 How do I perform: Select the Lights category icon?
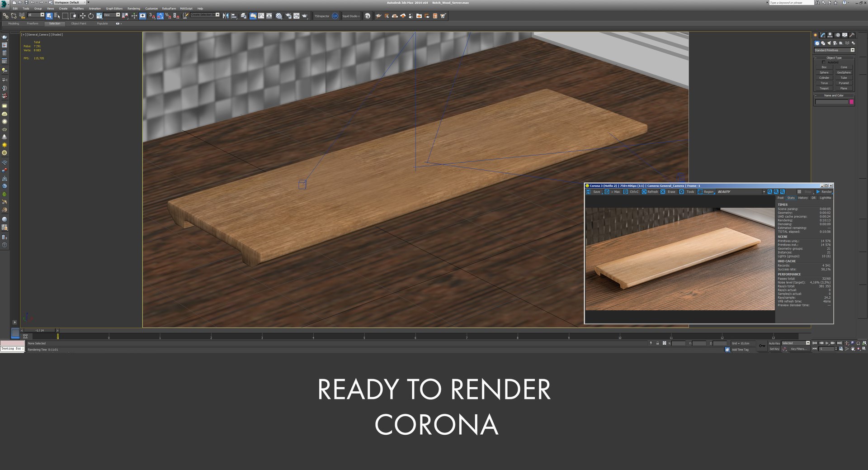tap(829, 43)
